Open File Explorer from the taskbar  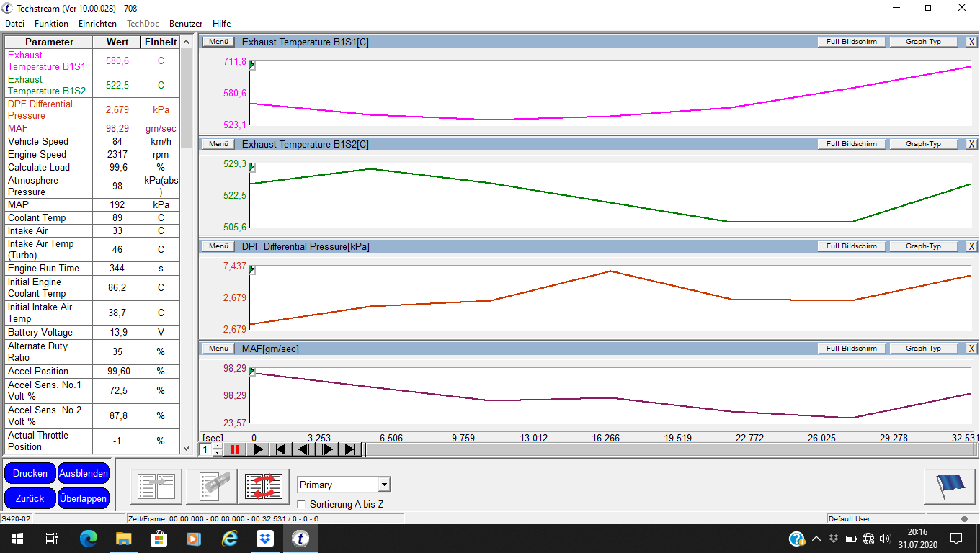pos(124,538)
